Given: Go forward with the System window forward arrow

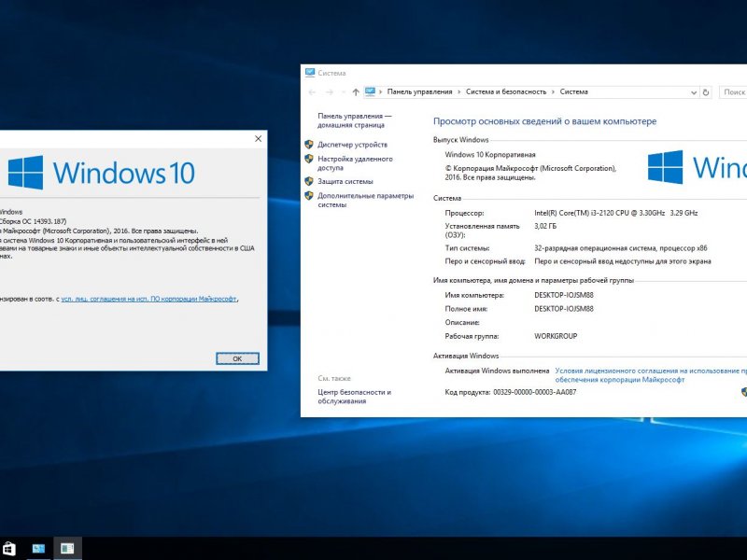Looking at the screenshot, I should click(x=330, y=92).
